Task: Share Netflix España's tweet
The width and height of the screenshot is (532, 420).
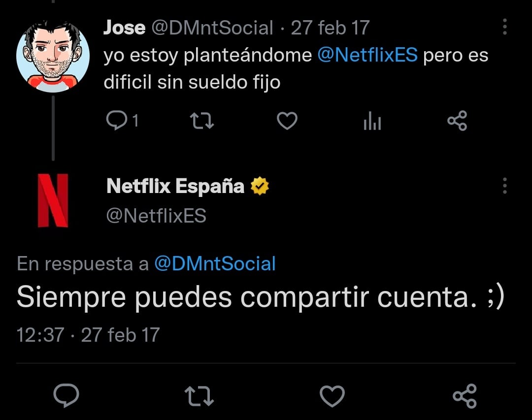Action: pyautogui.click(x=465, y=395)
